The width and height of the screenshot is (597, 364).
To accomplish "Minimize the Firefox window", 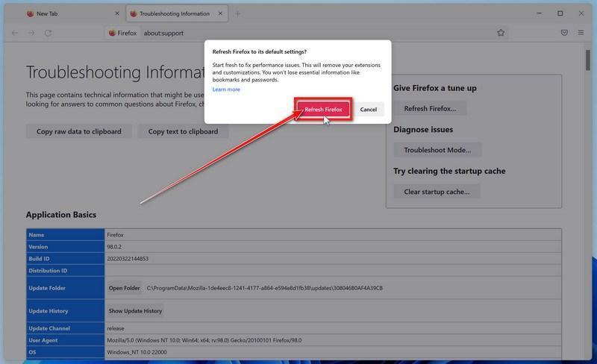I will coord(539,13).
